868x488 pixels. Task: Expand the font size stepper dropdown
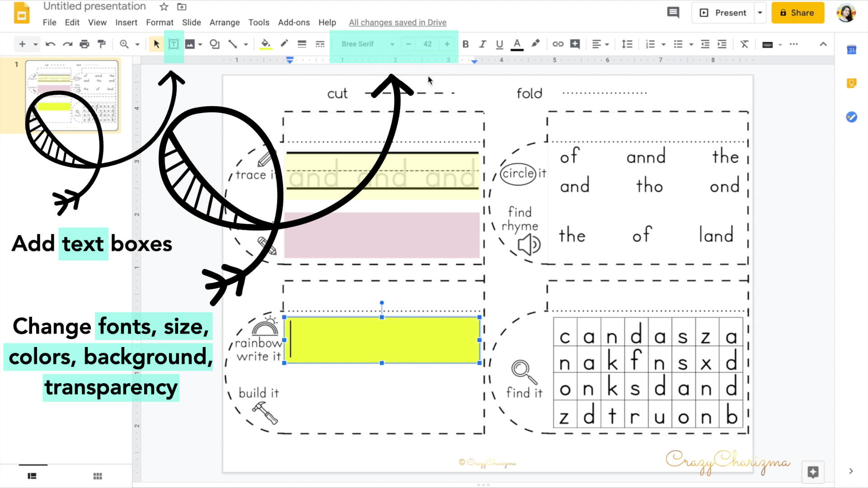427,43
